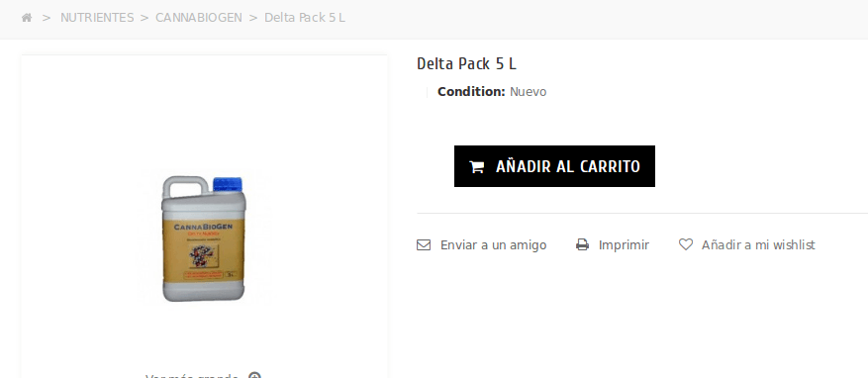Click the envelope icon for emailing a friend

pos(424,244)
